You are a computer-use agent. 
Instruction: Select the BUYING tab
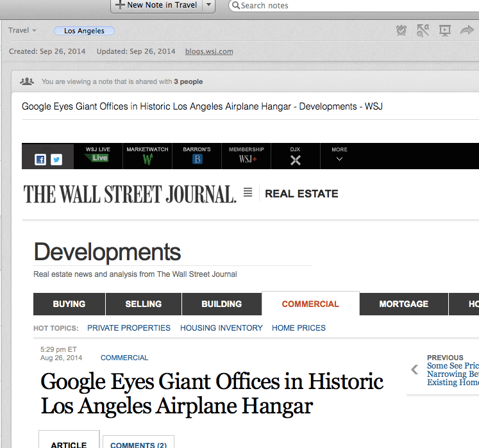pyautogui.click(x=69, y=304)
